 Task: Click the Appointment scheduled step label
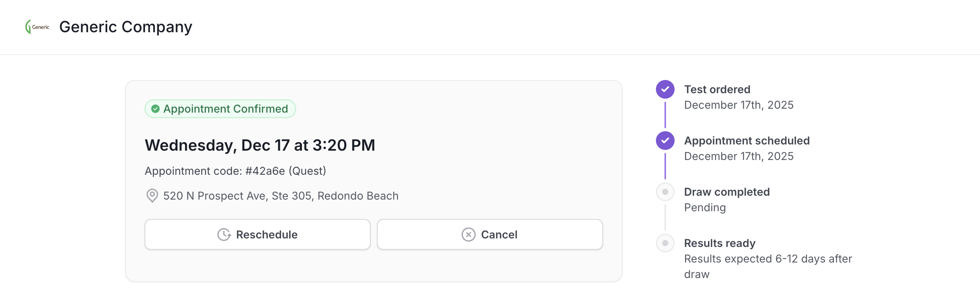click(x=746, y=141)
